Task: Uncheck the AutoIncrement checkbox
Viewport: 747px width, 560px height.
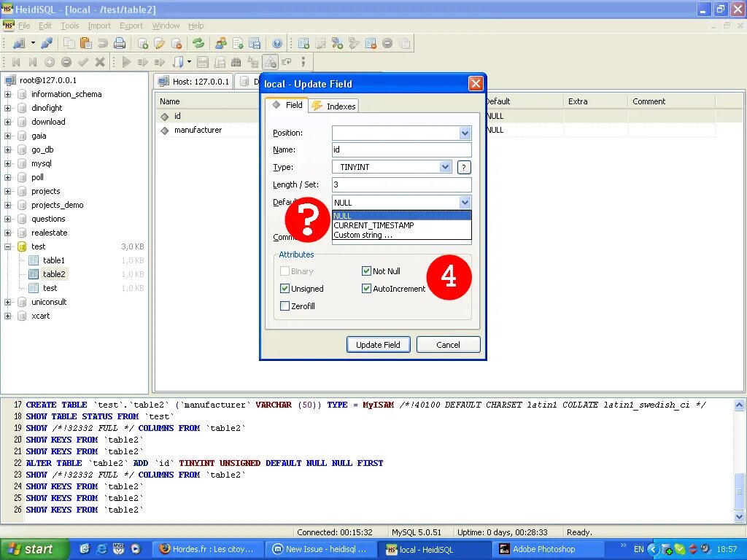Action: click(366, 289)
